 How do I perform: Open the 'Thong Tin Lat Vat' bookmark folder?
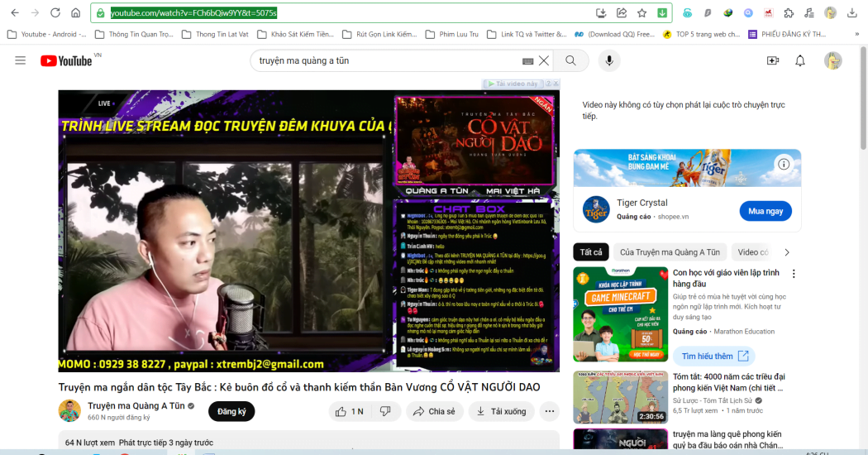pyautogui.click(x=215, y=35)
